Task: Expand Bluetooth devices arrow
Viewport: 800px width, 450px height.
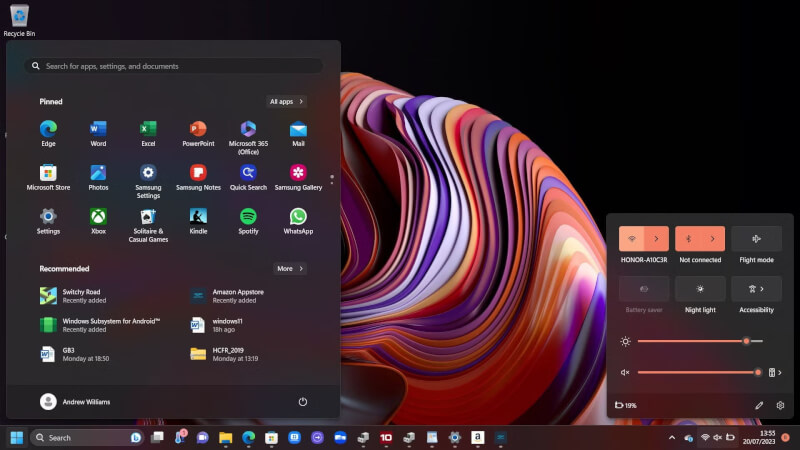Action: coord(713,239)
